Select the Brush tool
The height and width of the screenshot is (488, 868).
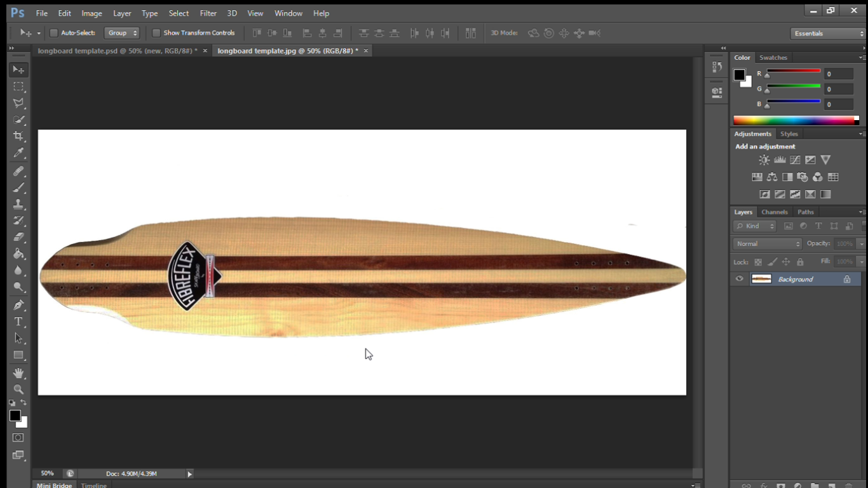pyautogui.click(x=18, y=187)
